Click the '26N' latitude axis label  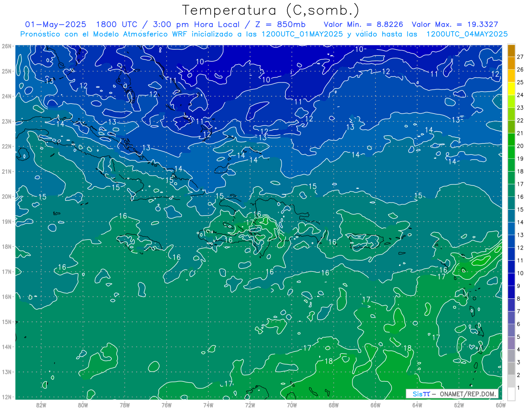point(6,46)
